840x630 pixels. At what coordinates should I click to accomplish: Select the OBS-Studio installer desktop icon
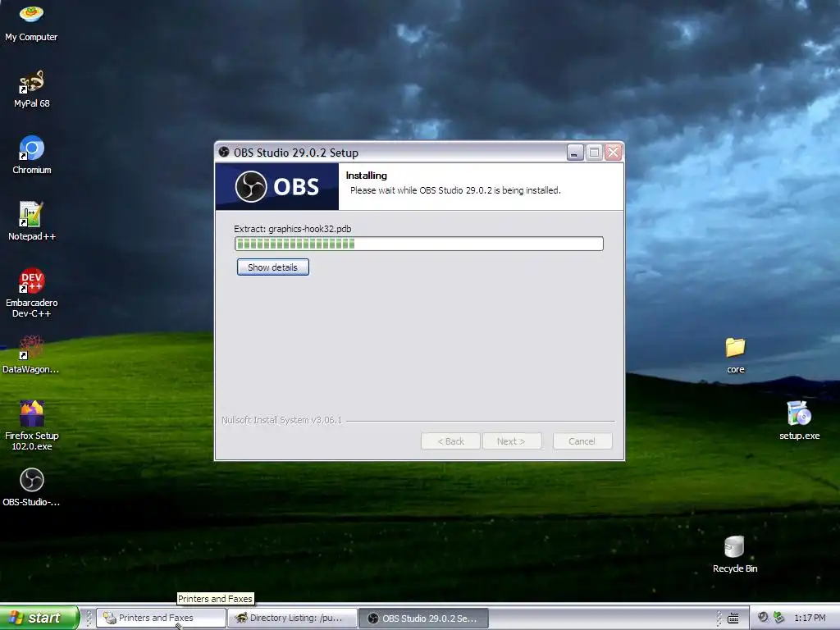[31, 487]
